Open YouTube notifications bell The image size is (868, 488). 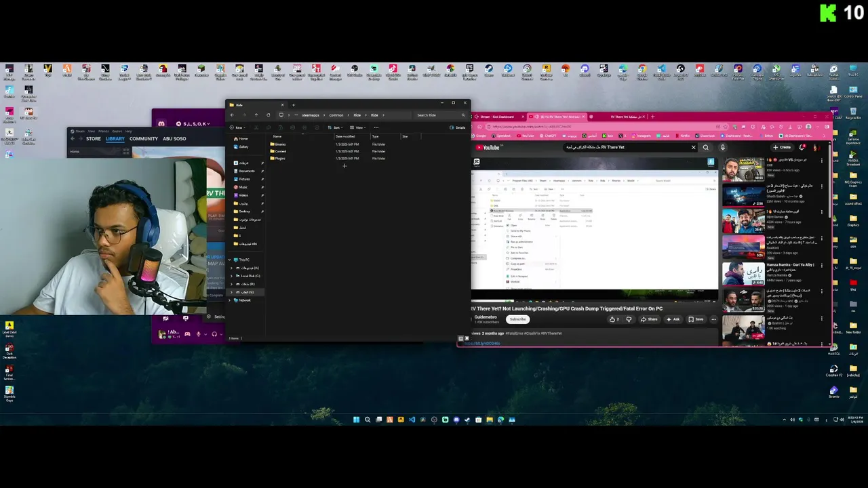tap(802, 147)
